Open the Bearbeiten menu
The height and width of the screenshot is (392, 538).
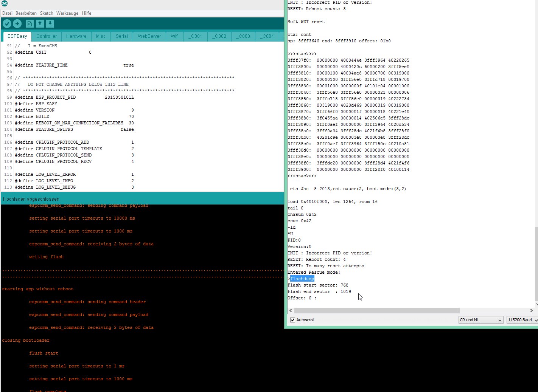(x=26, y=13)
